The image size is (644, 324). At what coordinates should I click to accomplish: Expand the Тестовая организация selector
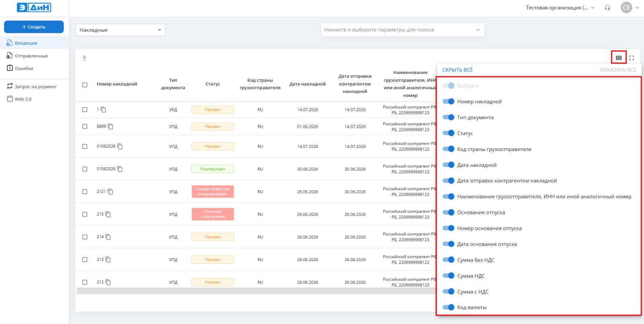560,8
